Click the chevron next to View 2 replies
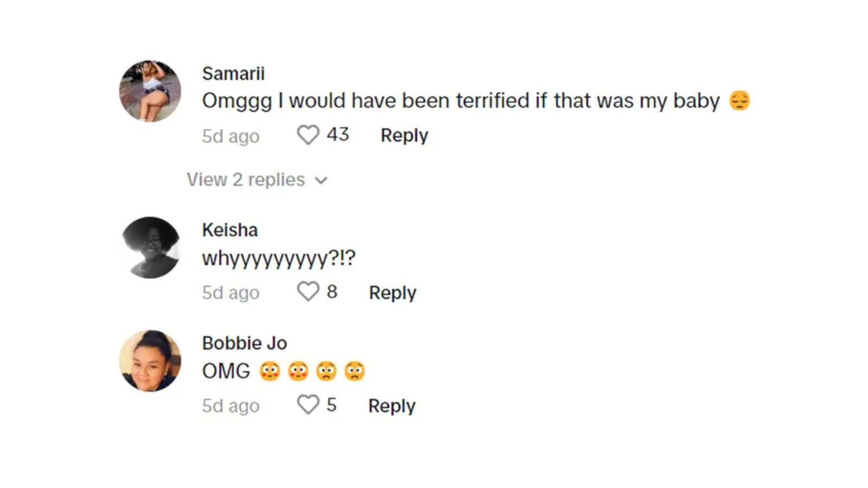 pos(321,181)
